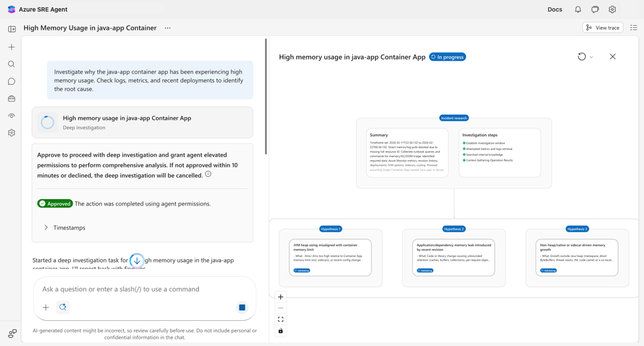Click the In progress status badge

coord(448,57)
